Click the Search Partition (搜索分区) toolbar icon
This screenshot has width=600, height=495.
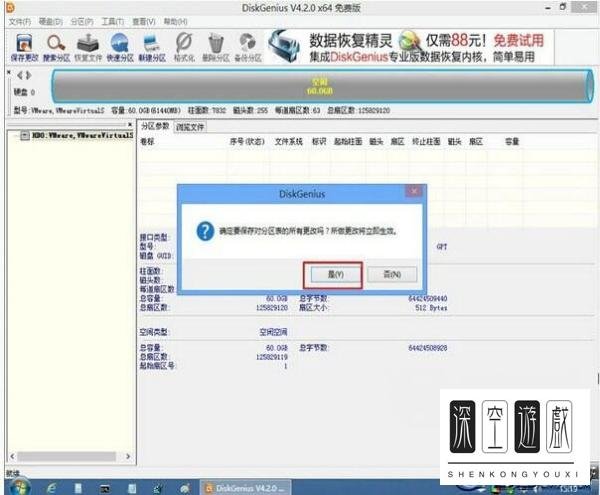[56, 48]
